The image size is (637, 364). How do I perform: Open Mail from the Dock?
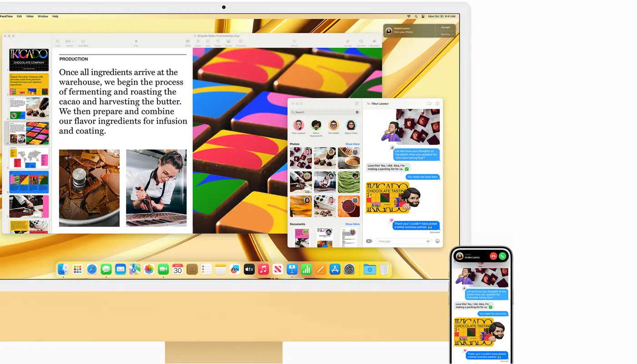pos(121,269)
